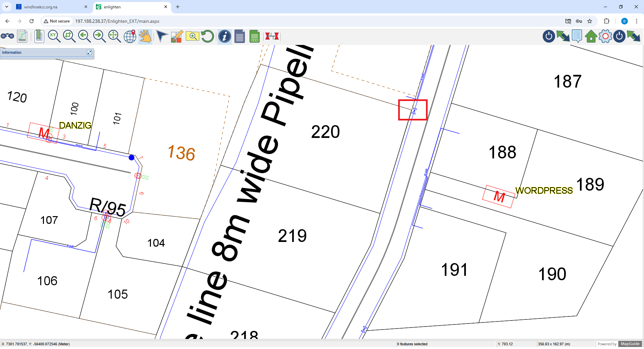
Task: Open the binoculars search tool
Action: [x=7, y=36]
